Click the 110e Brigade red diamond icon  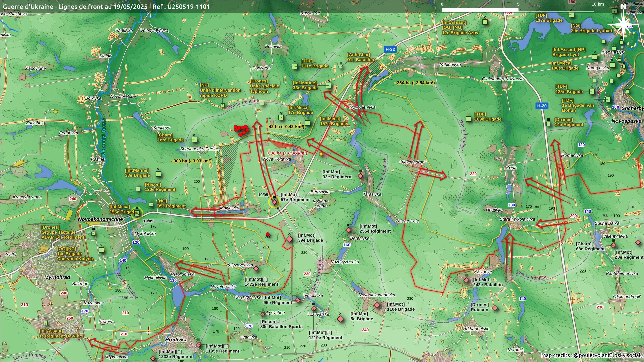coord(377,305)
